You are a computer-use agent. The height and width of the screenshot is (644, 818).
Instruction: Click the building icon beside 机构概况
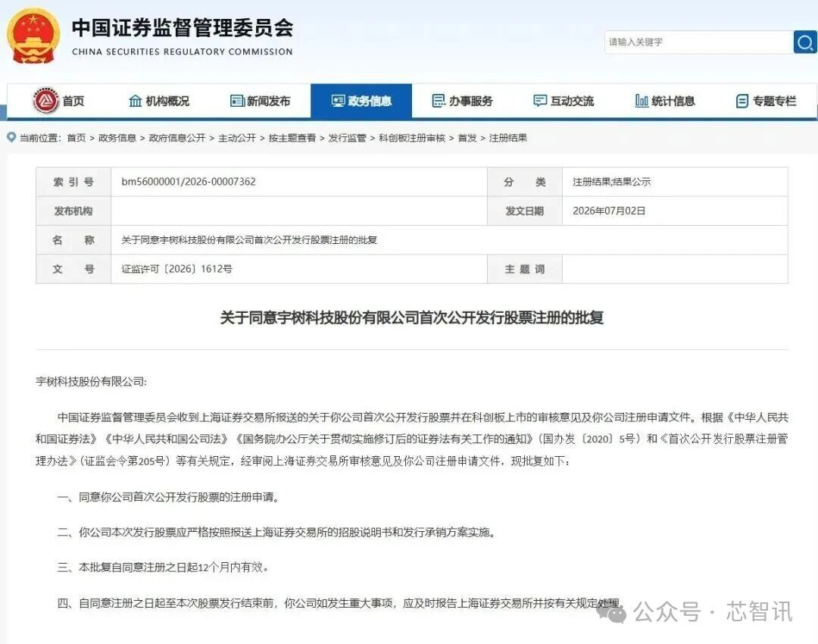pyautogui.click(x=135, y=101)
